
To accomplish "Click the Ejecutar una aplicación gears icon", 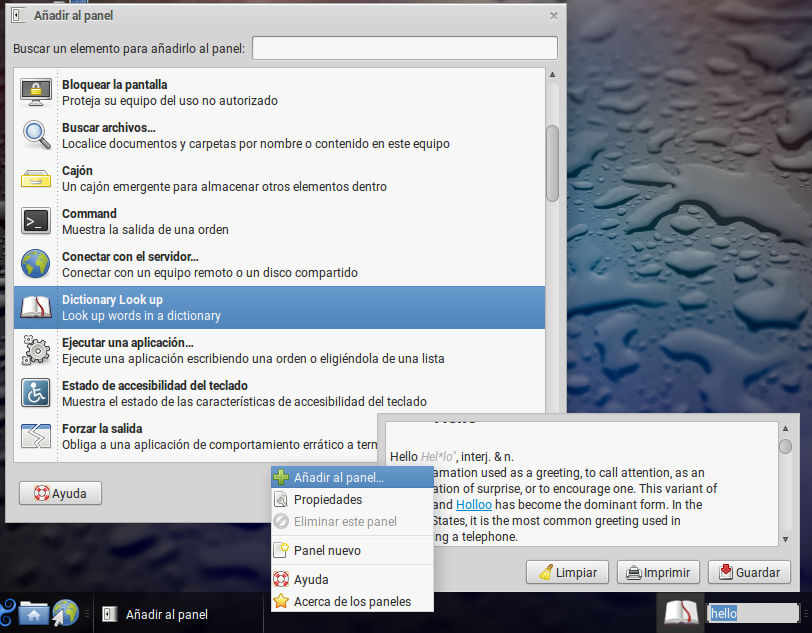I will 36,350.
